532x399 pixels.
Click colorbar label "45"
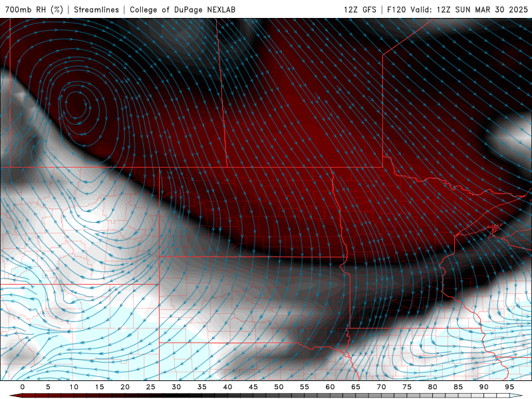(253, 387)
